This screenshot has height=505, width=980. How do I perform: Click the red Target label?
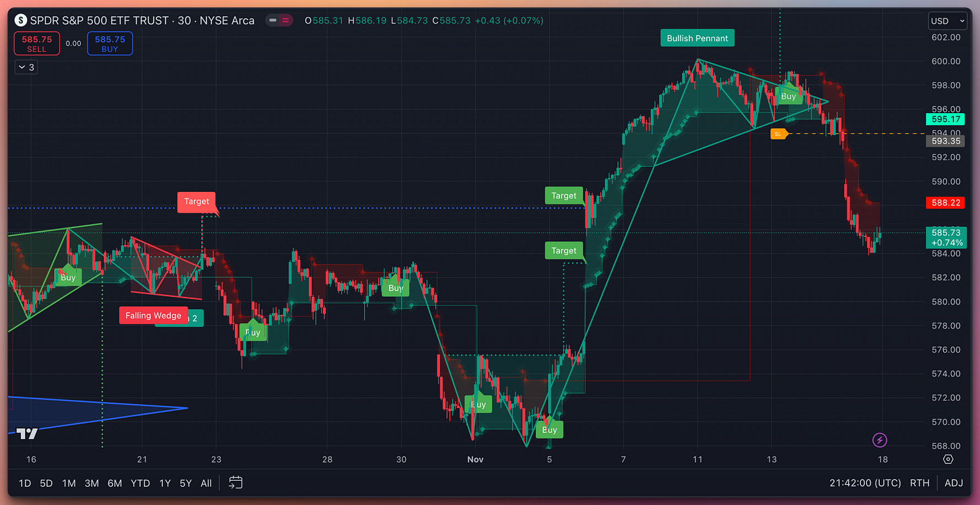(x=197, y=201)
